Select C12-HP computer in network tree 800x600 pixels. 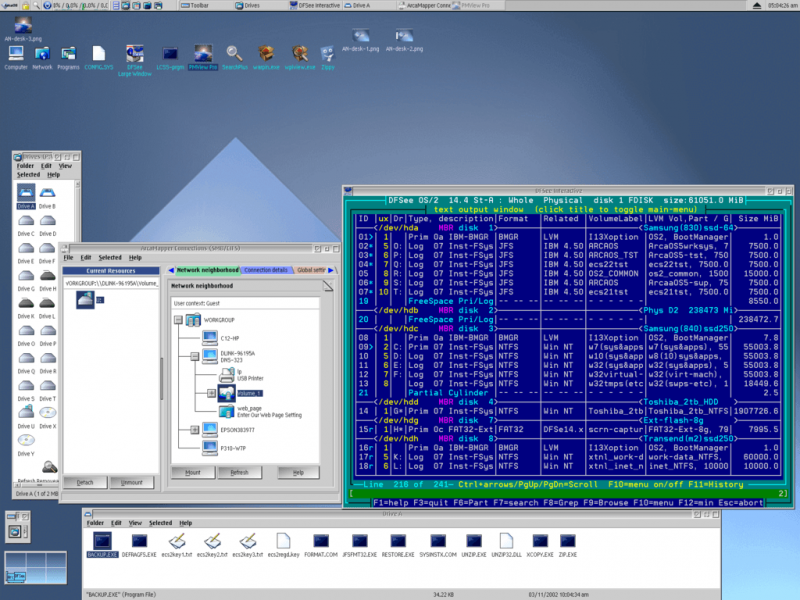(x=220, y=338)
